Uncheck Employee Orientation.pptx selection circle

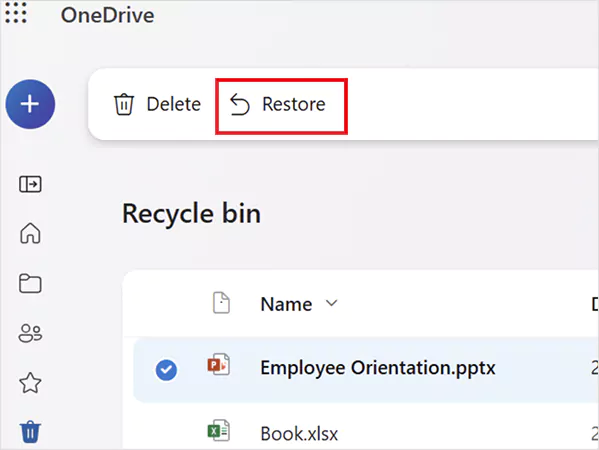point(166,370)
